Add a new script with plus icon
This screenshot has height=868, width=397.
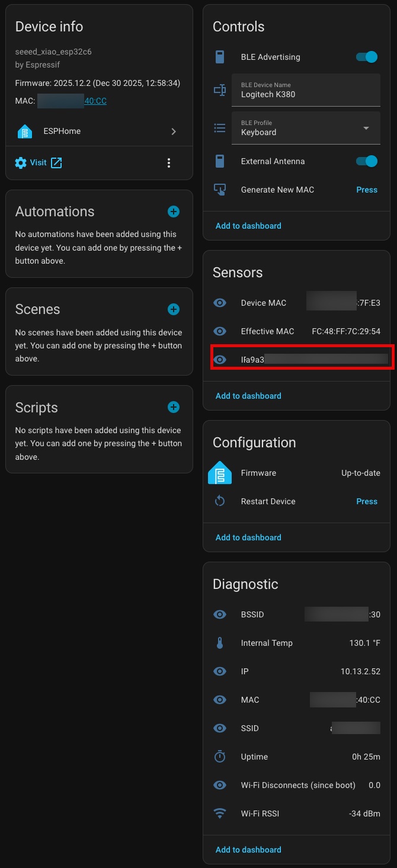174,407
